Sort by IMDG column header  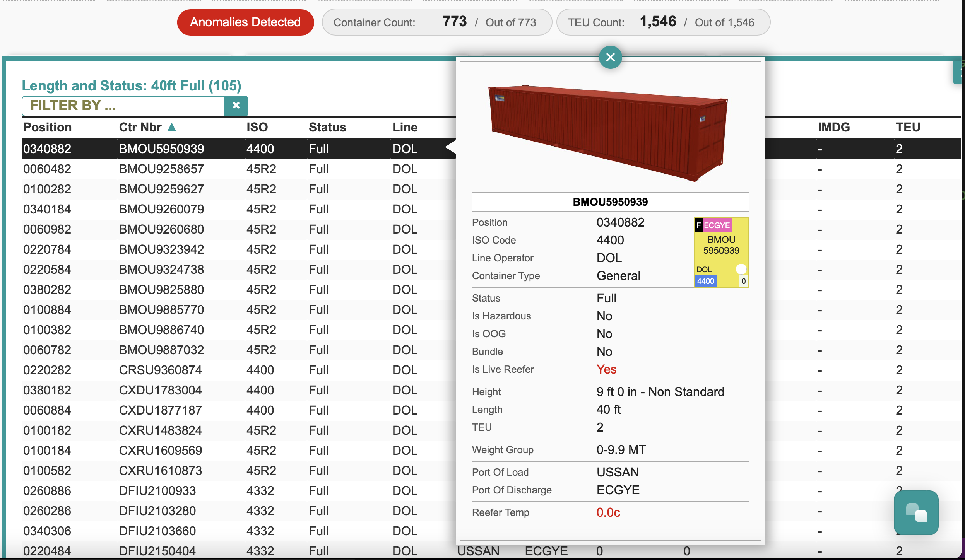[833, 127]
